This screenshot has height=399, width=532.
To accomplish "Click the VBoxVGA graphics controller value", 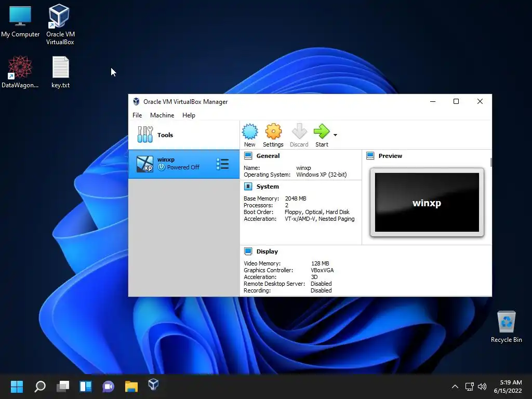I will 322,270.
